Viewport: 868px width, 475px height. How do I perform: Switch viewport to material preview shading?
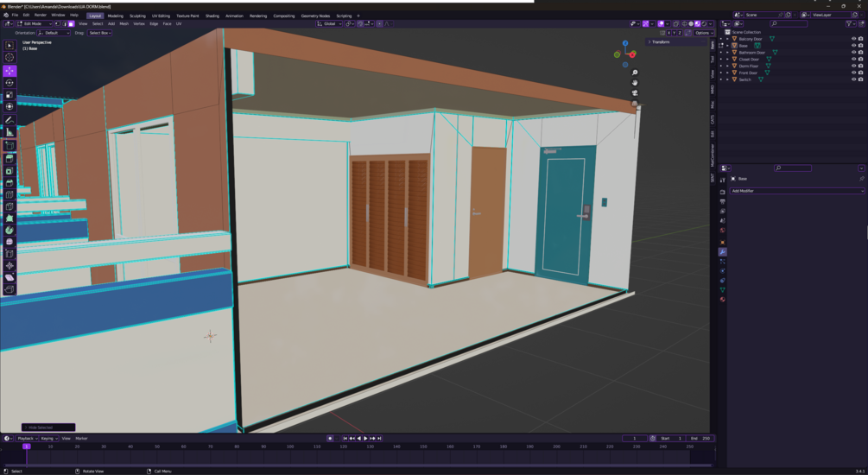click(x=698, y=24)
